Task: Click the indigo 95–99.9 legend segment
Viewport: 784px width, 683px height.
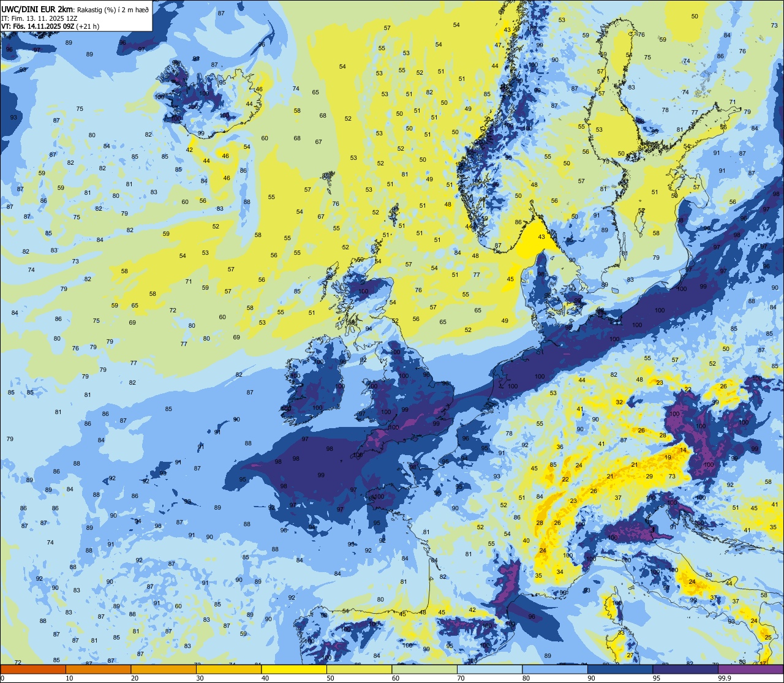Action: (x=685, y=669)
